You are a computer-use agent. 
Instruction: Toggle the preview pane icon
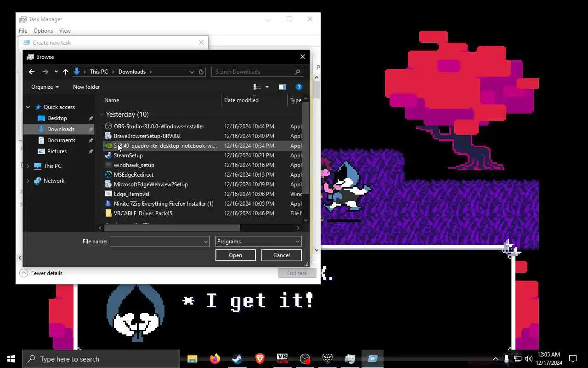coord(283,87)
